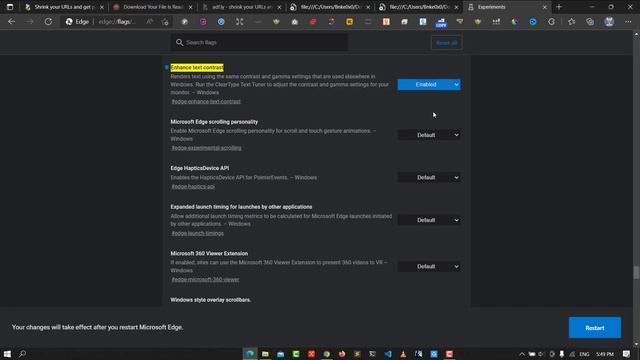Add this page to favorites star-plus icon
The image size is (640, 360).
164,22
